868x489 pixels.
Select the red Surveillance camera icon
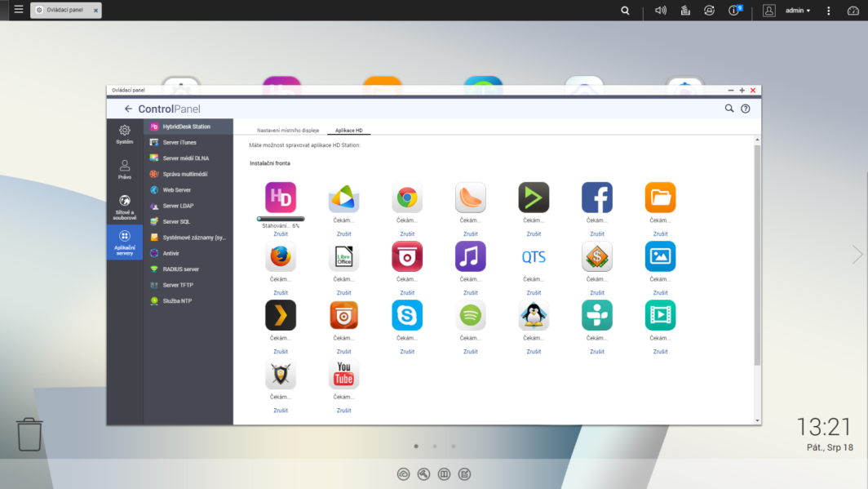407,256
